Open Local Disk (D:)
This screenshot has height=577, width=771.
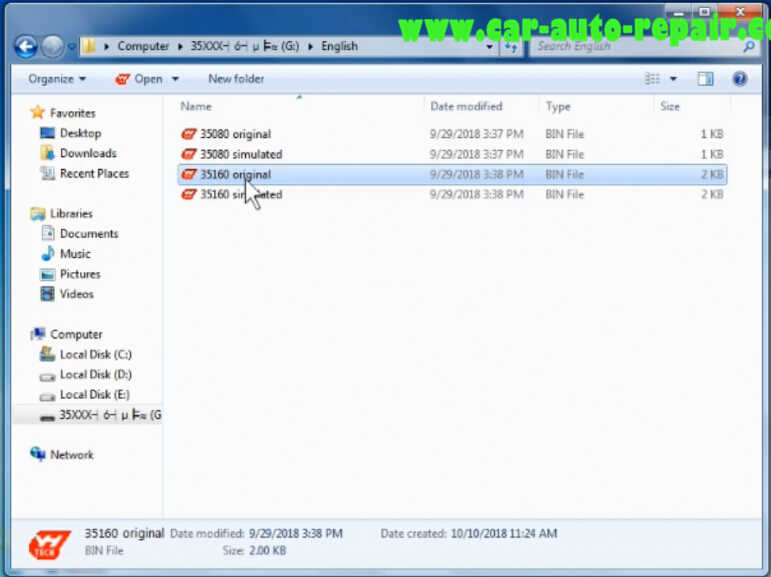(x=96, y=375)
